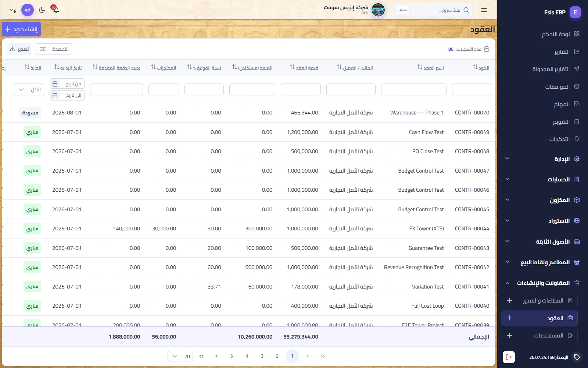Go to page 2

(277, 356)
